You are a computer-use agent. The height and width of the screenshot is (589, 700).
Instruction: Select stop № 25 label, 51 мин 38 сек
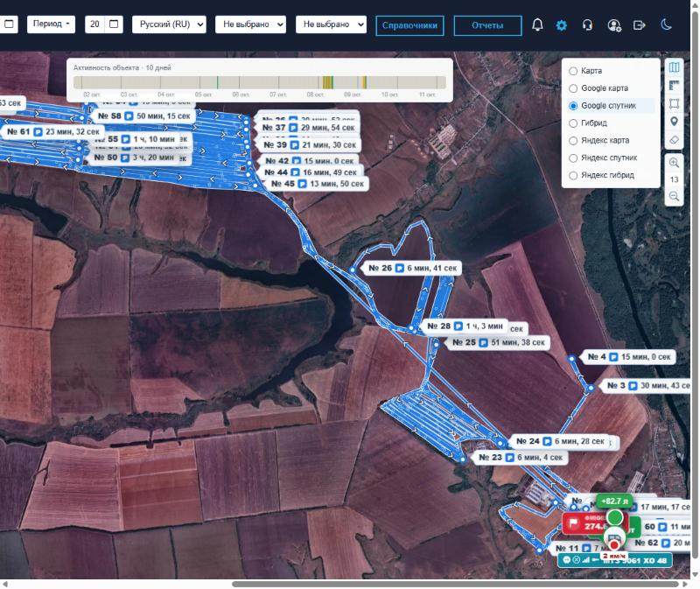pos(498,342)
